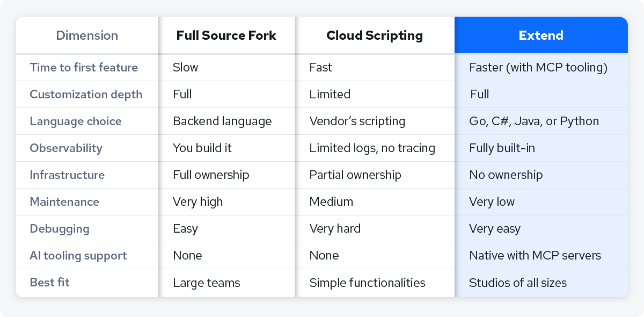Select the Debugging row label

coord(60,228)
